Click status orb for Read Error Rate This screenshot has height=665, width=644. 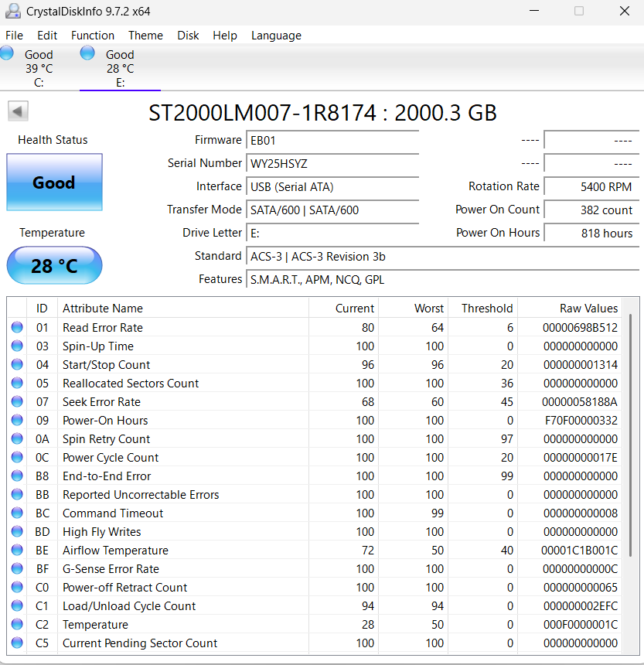coord(17,328)
